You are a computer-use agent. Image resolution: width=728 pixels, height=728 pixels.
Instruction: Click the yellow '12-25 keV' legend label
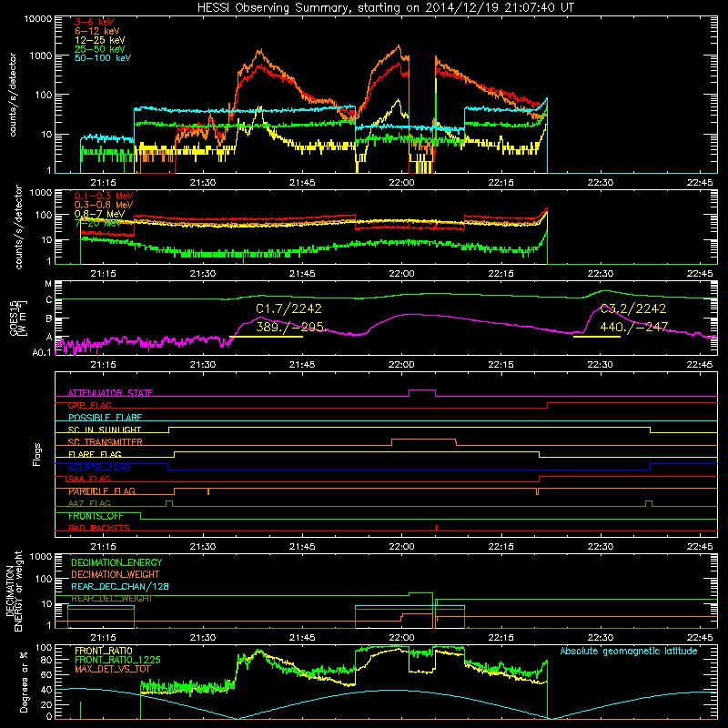100,40
